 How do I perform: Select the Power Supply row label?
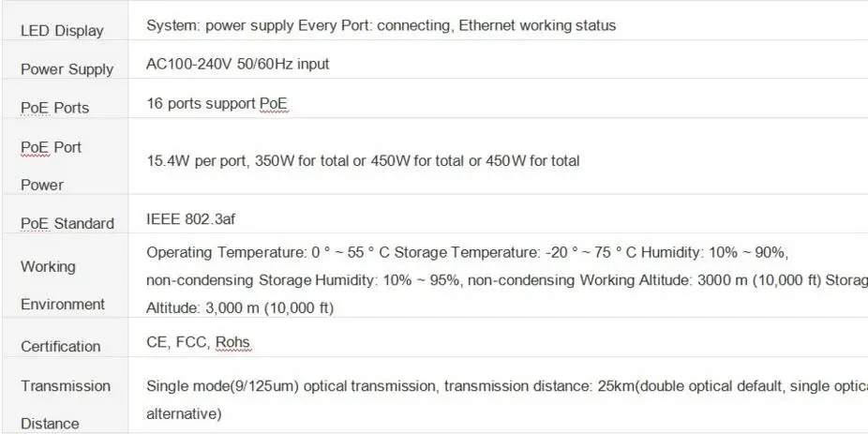point(67,69)
